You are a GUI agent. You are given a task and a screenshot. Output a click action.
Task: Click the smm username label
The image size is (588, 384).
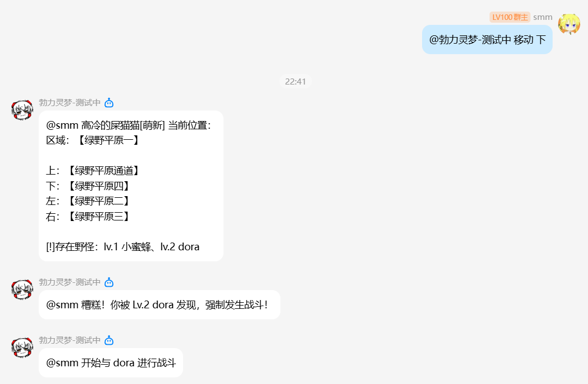[x=543, y=17]
